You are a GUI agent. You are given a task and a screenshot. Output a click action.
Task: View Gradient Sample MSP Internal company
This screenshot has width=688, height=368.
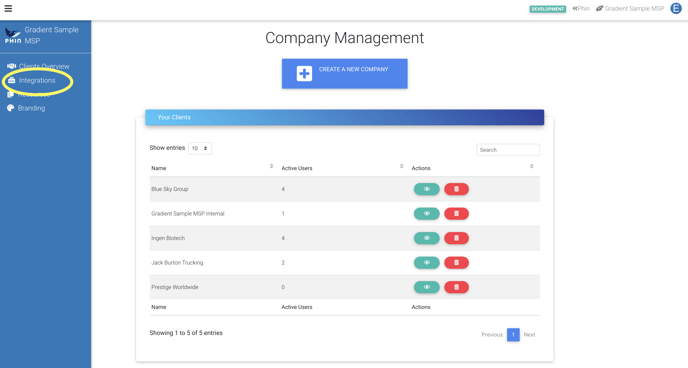426,214
